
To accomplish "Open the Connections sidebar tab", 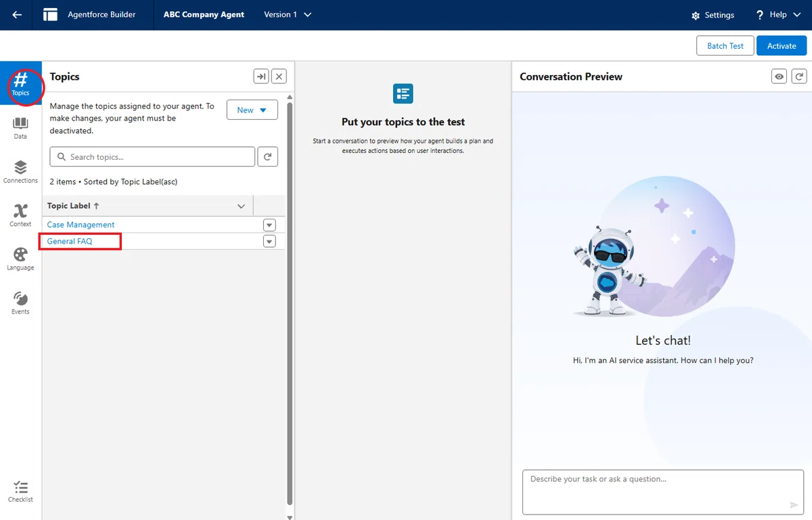I will pos(20,172).
